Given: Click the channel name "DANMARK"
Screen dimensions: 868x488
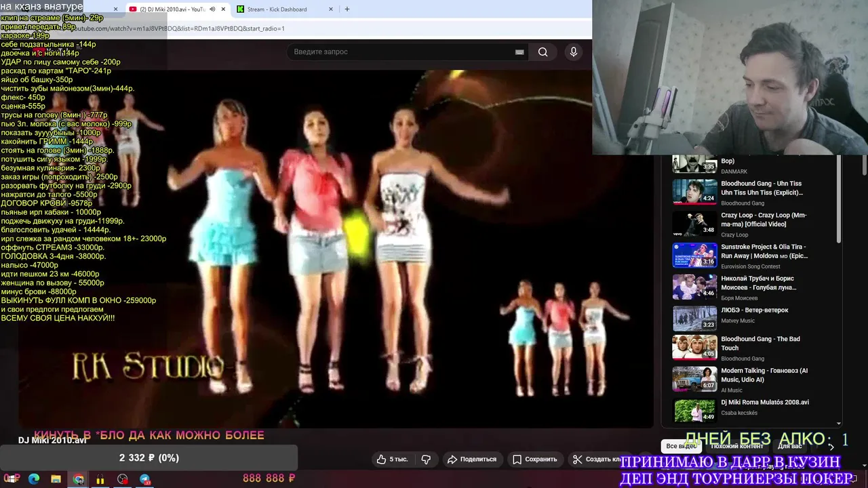Looking at the screenshot, I should [734, 171].
